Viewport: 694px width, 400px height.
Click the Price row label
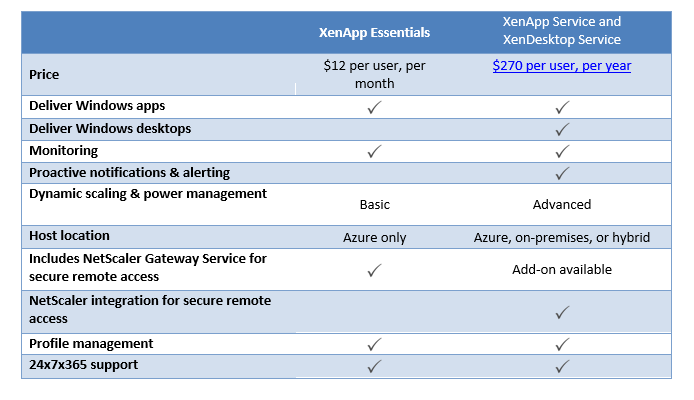pos(46,74)
